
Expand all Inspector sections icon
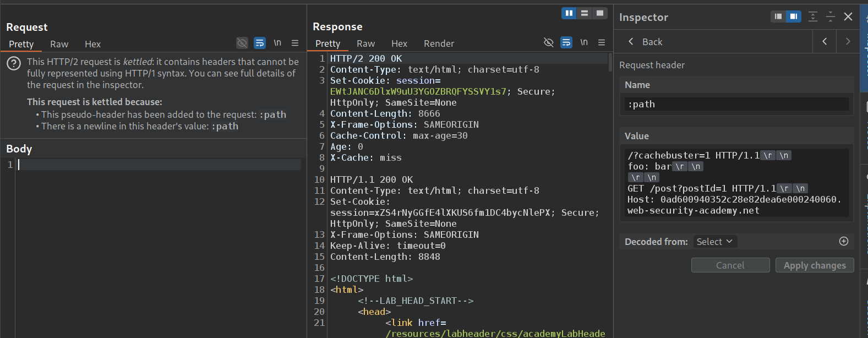click(x=813, y=17)
